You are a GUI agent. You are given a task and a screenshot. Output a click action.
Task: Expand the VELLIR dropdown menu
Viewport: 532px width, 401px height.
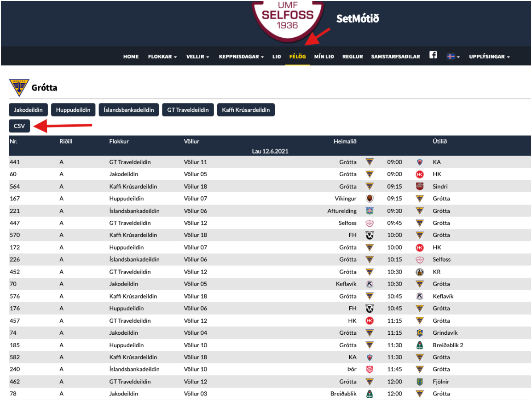pyautogui.click(x=198, y=57)
